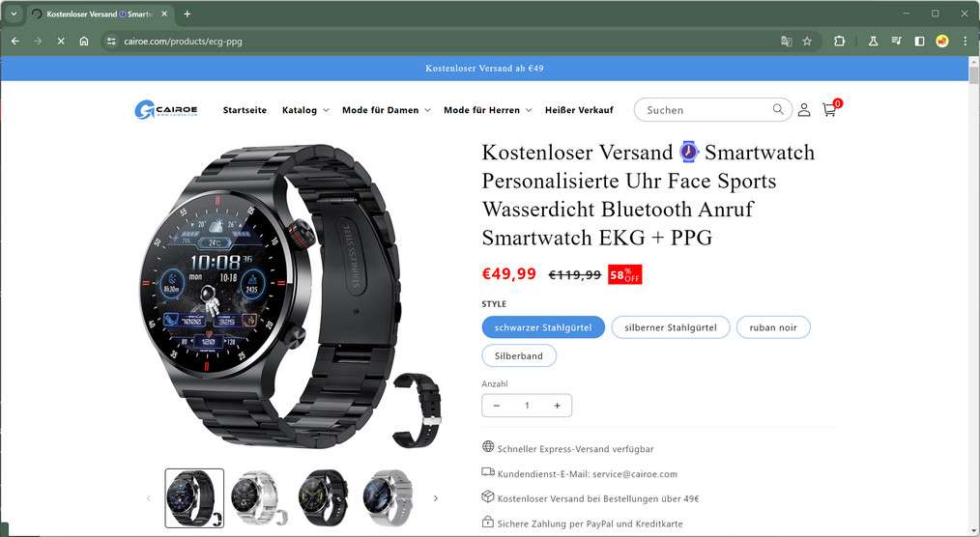Increase quantity with the plus button
Image resolution: width=980 pixels, height=537 pixels.
557,406
